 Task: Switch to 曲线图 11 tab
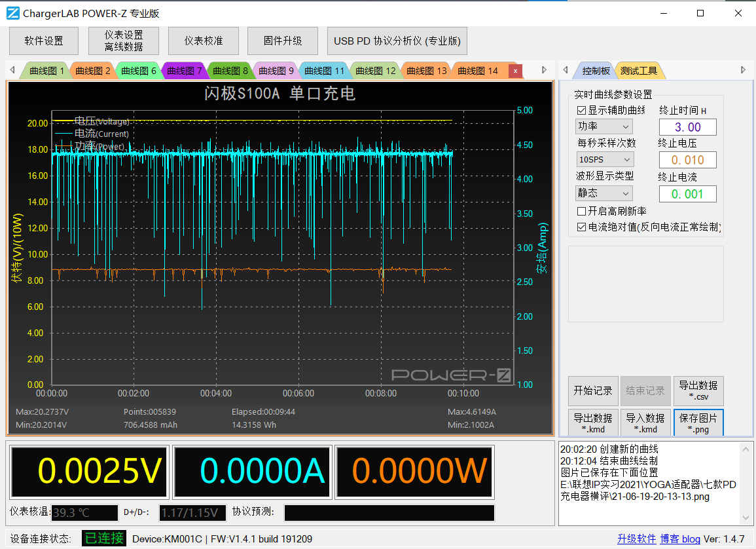pyautogui.click(x=324, y=71)
